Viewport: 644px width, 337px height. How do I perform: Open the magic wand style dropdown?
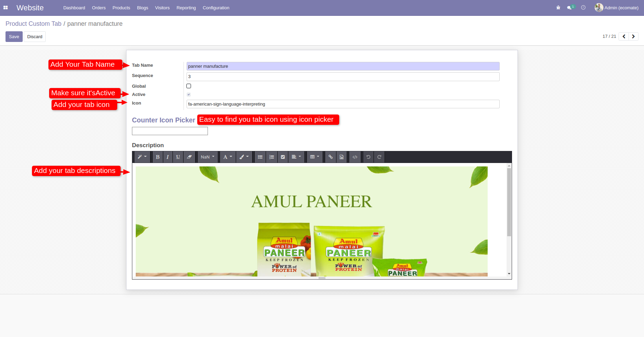pos(142,157)
